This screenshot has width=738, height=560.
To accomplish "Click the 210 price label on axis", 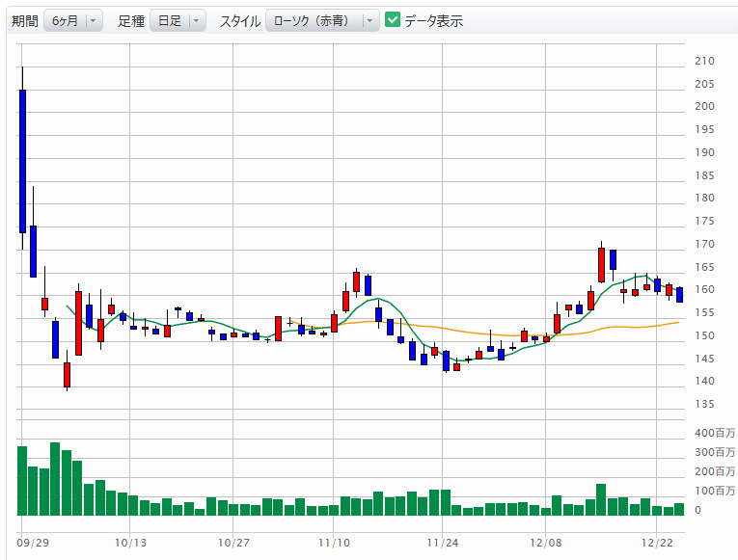I will 704,61.
